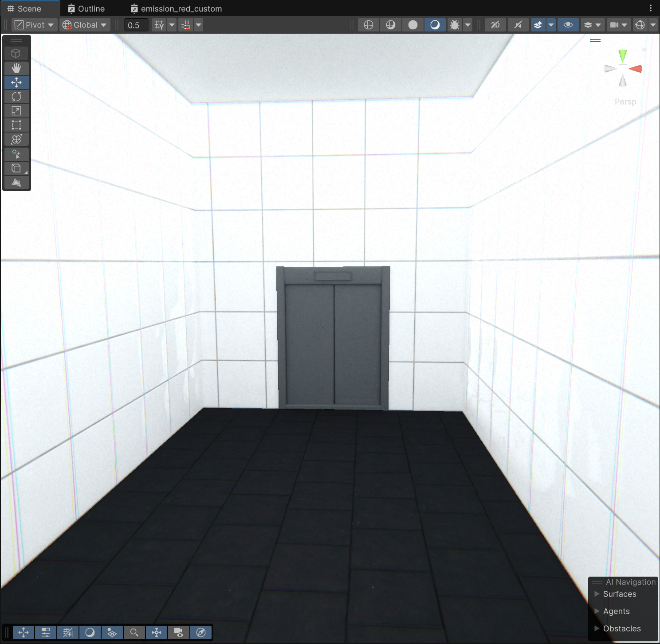Click the Persp projection label
Screen dimensions: 660x644
[625, 102]
